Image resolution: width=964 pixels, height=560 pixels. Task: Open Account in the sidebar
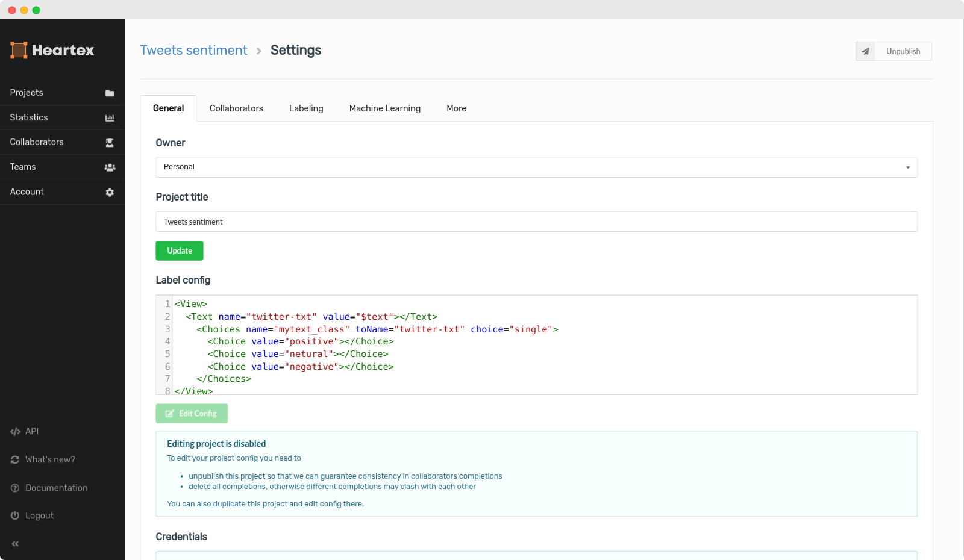pyautogui.click(x=63, y=191)
